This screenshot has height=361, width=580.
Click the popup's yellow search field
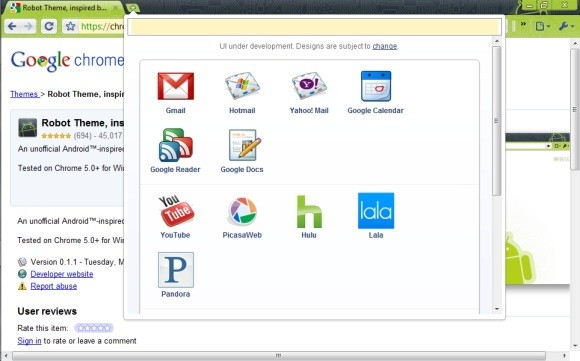pyautogui.click(x=315, y=27)
